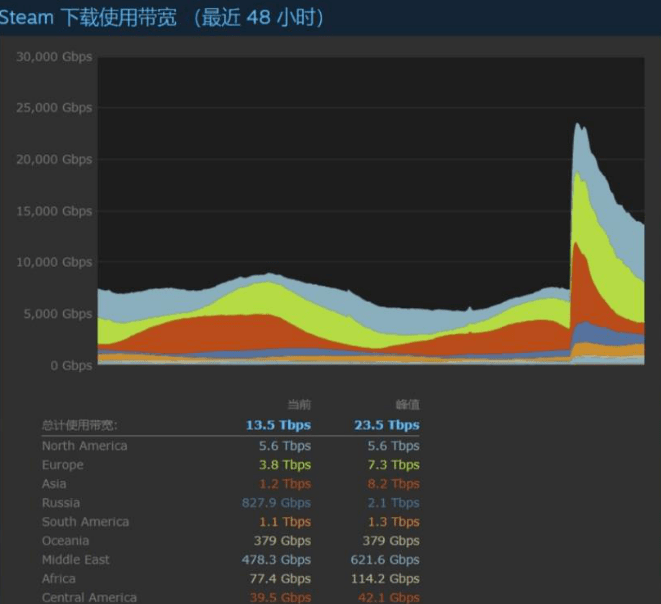The height and width of the screenshot is (604, 661).
Task: Click the 13.5 Tbps current total value
Action: (x=278, y=425)
